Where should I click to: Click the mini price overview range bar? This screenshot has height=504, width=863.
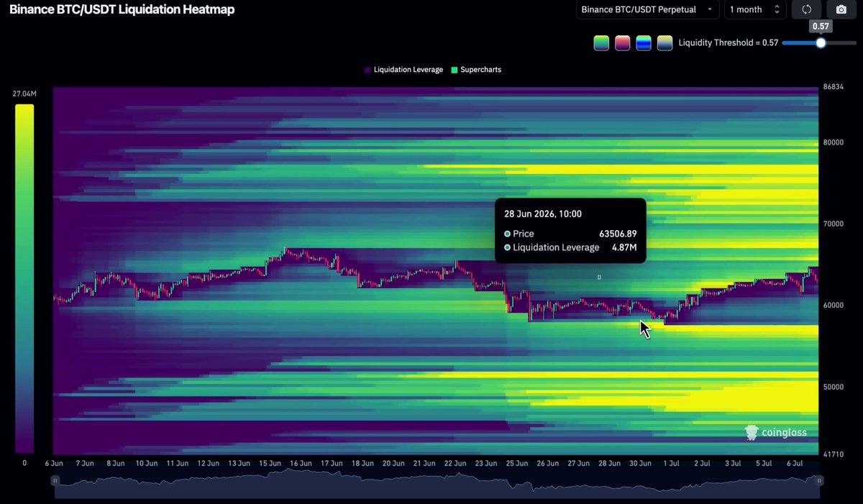(x=437, y=482)
